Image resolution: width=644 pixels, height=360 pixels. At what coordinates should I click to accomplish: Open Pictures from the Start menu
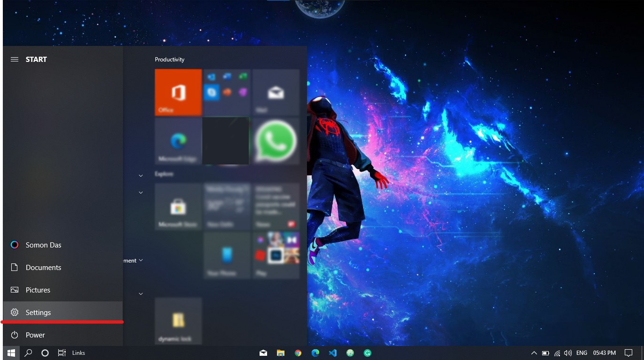coord(63,290)
